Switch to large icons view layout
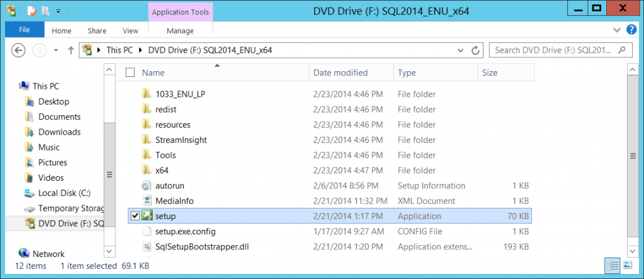This screenshot has height=279, width=644. [627, 265]
